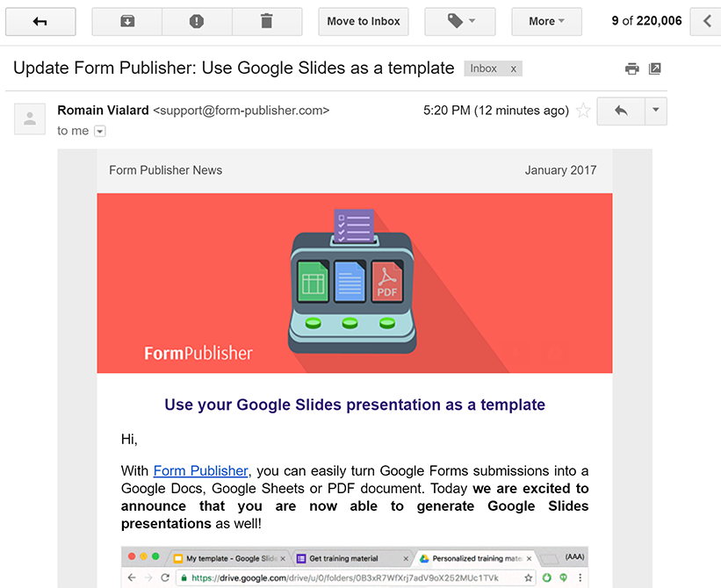Viewport: 721px width, 588px height.
Task: Click the sender avatar placeholder
Action: click(x=30, y=119)
